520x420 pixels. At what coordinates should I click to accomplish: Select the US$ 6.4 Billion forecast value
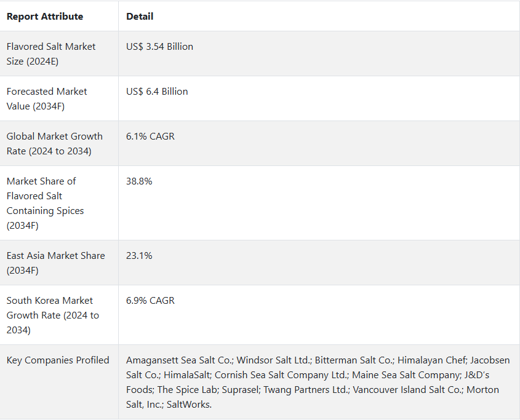coord(157,92)
